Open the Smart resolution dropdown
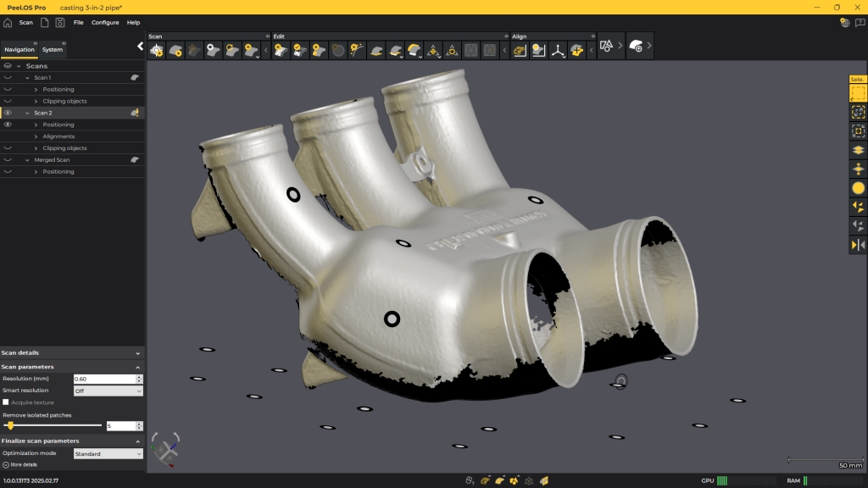The image size is (868, 488). (108, 391)
